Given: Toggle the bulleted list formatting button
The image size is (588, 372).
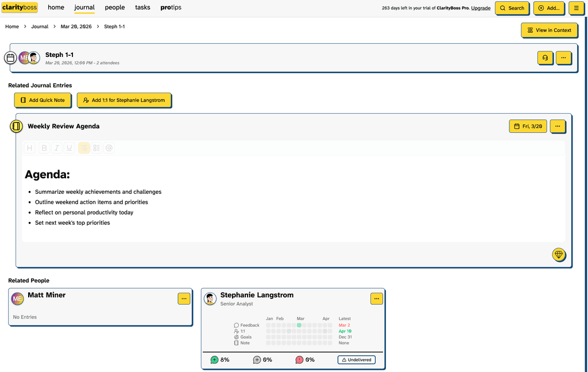Looking at the screenshot, I should 84,148.
